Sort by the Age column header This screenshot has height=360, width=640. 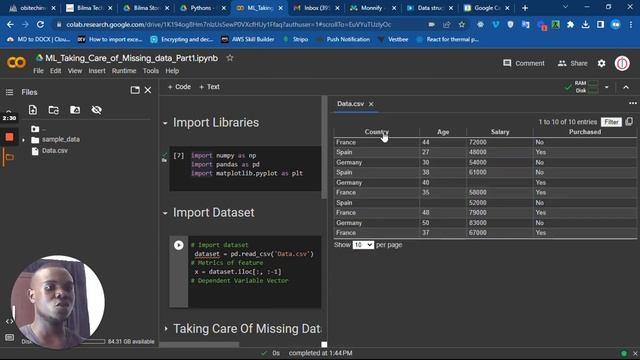pos(443,132)
